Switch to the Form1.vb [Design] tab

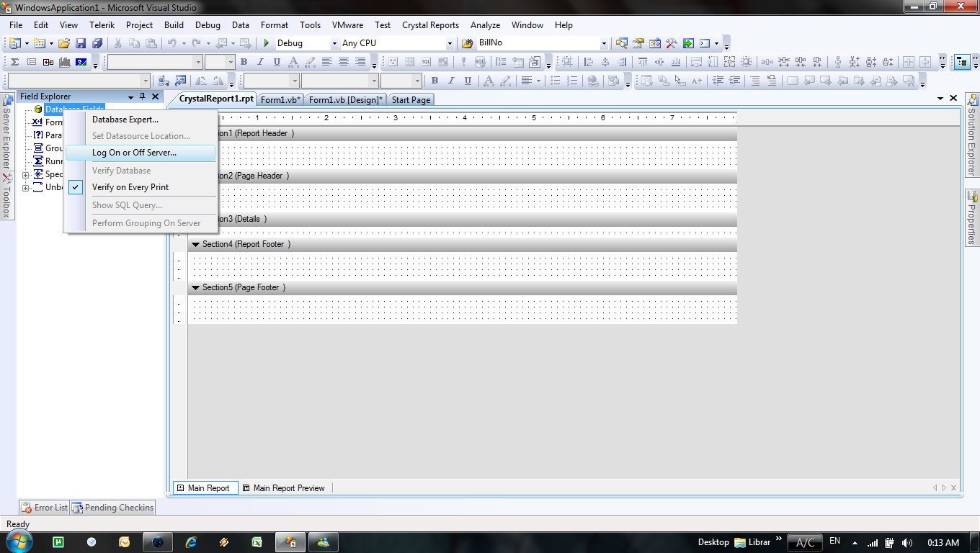pos(346,100)
